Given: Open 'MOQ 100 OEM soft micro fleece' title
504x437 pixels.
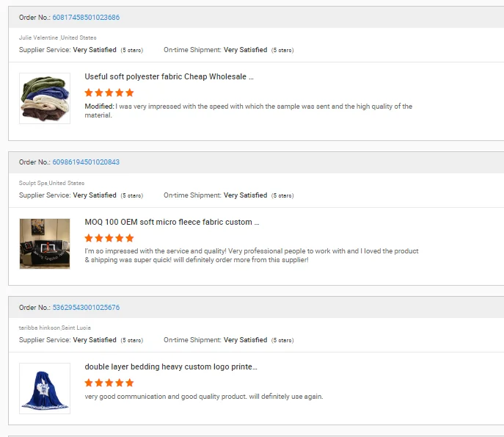Looking at the screenshot, I should point(172,222).
